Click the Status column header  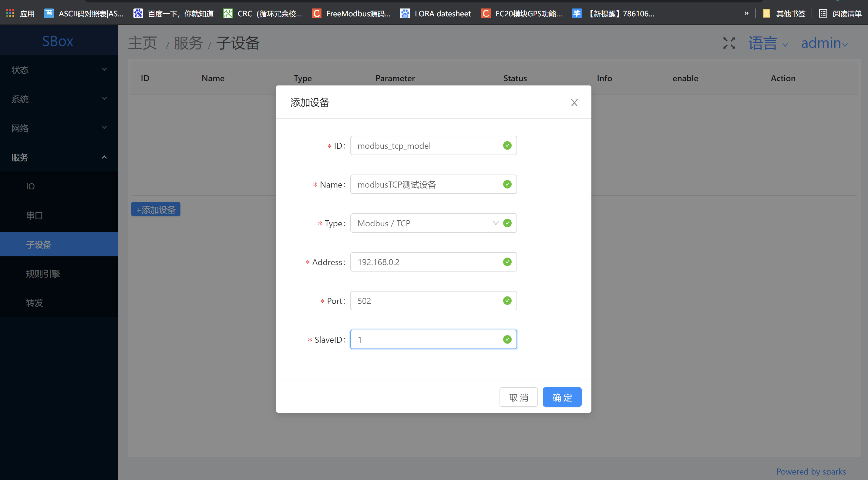point(515,78)
